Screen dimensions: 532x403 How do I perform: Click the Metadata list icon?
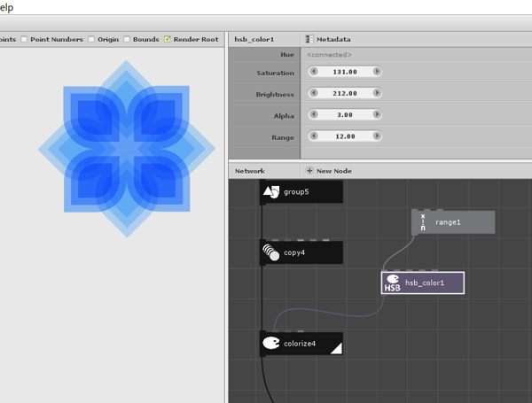tap(309, 39)
